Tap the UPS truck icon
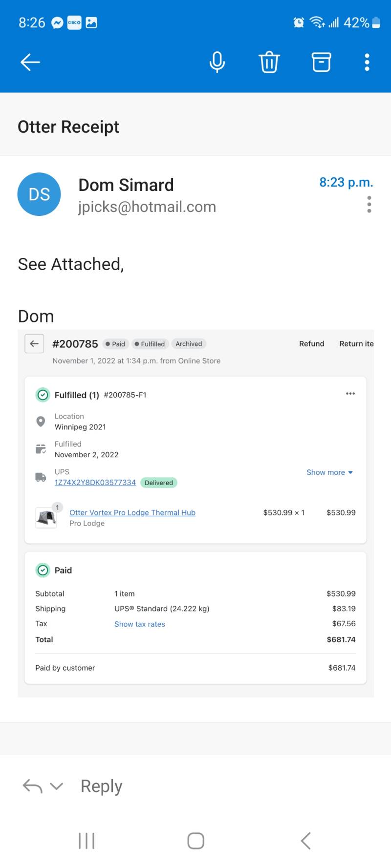391x868 pixels. pos(41,477)
